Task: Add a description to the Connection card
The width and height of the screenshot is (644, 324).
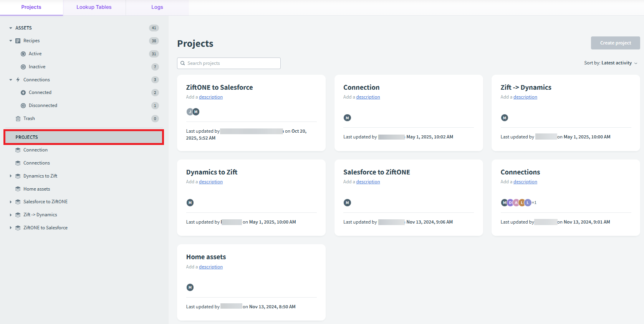Action: 368,97
